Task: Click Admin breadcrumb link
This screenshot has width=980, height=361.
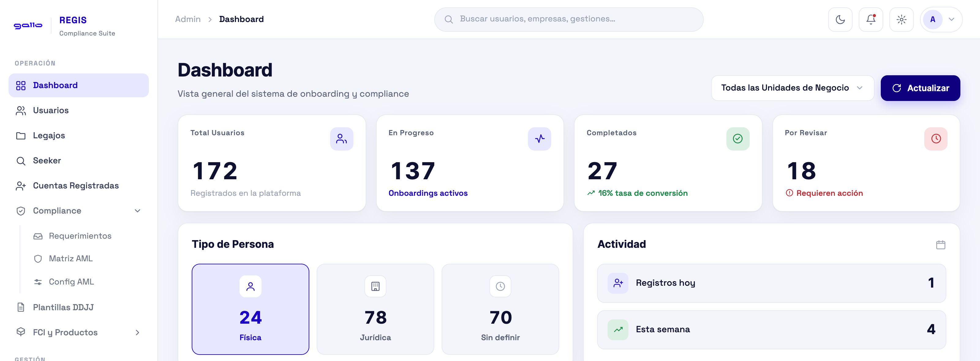Action: tap(187, 19)
